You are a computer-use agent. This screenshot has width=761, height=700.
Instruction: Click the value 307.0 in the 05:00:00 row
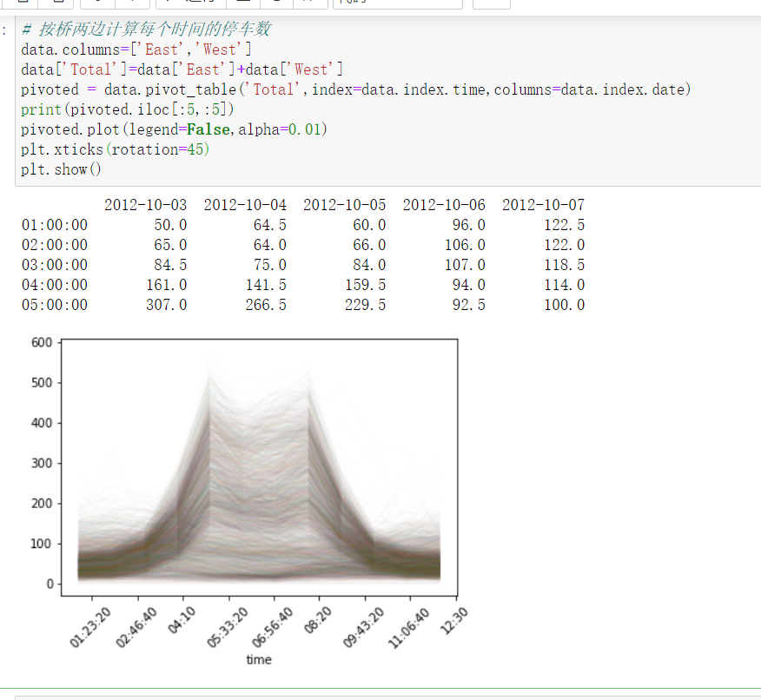(167, 305)
